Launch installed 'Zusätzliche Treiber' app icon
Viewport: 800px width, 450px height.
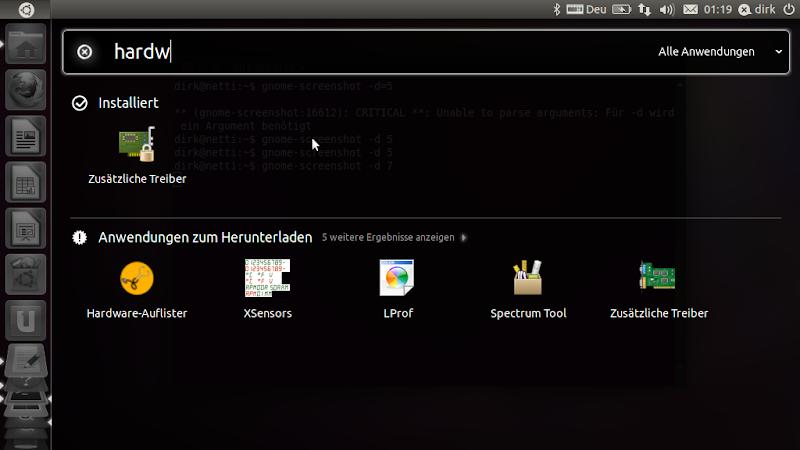pyautogui.click(x=137, y=144)
